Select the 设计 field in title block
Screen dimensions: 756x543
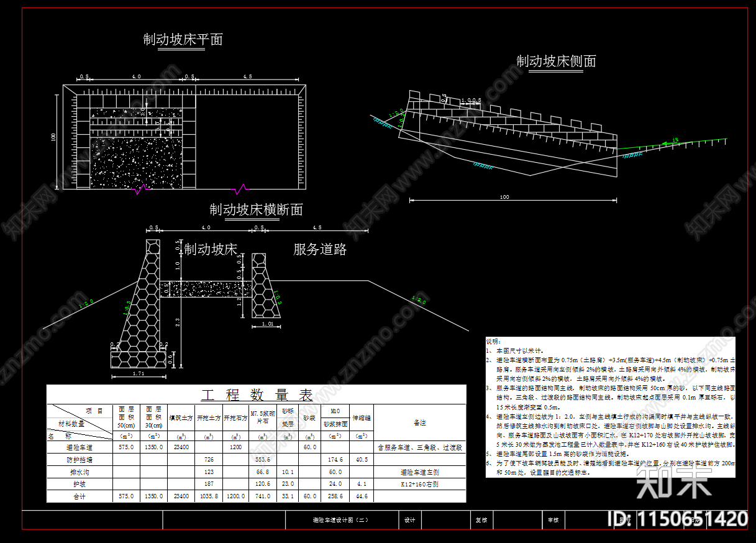409,519
